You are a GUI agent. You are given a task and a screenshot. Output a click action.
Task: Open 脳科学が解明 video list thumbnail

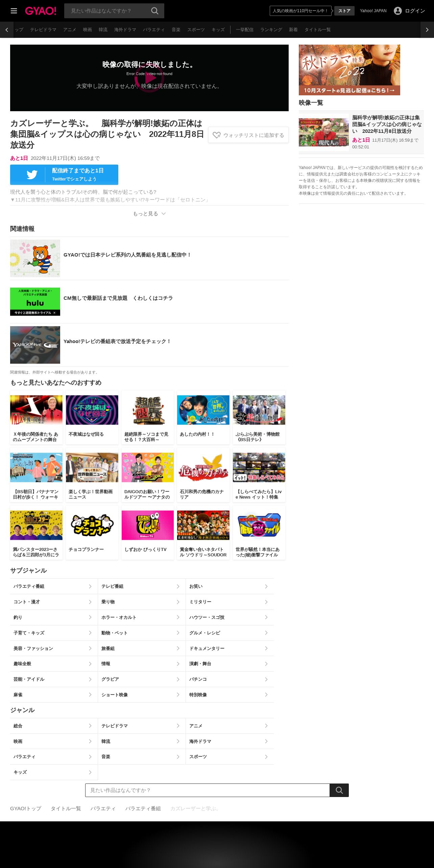point(324,132)
